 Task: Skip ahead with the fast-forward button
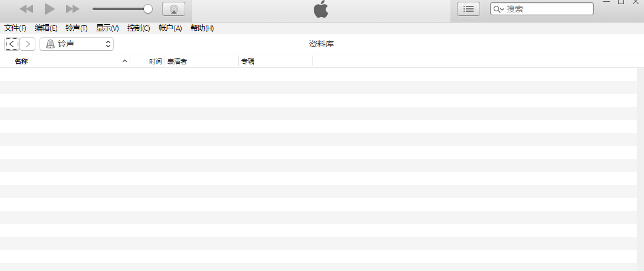(73, 9)
